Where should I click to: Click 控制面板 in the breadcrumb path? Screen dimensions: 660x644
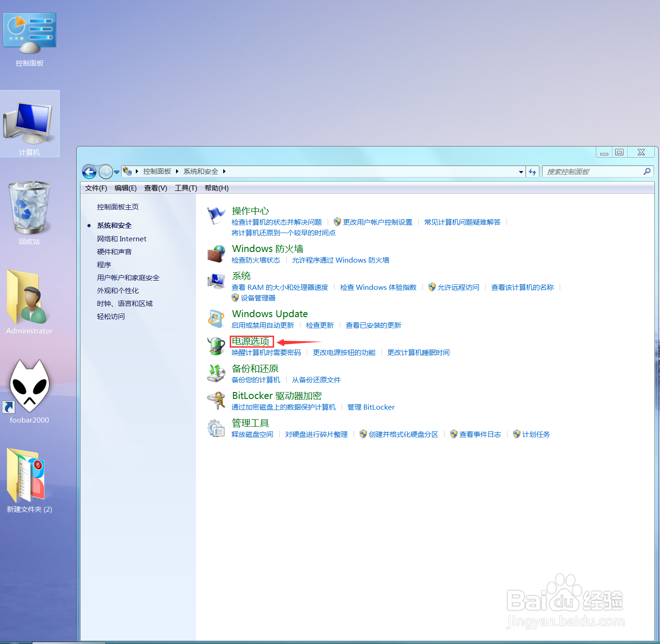click(x=157, y=172)
